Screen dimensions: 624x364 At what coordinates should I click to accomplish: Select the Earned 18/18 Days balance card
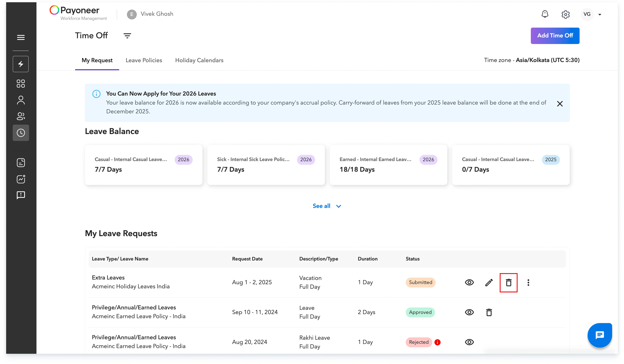(388, 165)
